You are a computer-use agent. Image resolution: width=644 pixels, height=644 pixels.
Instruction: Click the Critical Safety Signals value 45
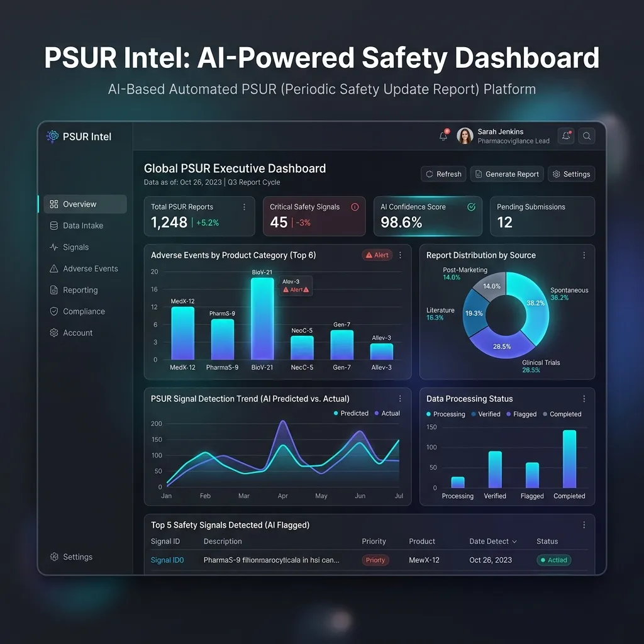(x=279, y=223)
